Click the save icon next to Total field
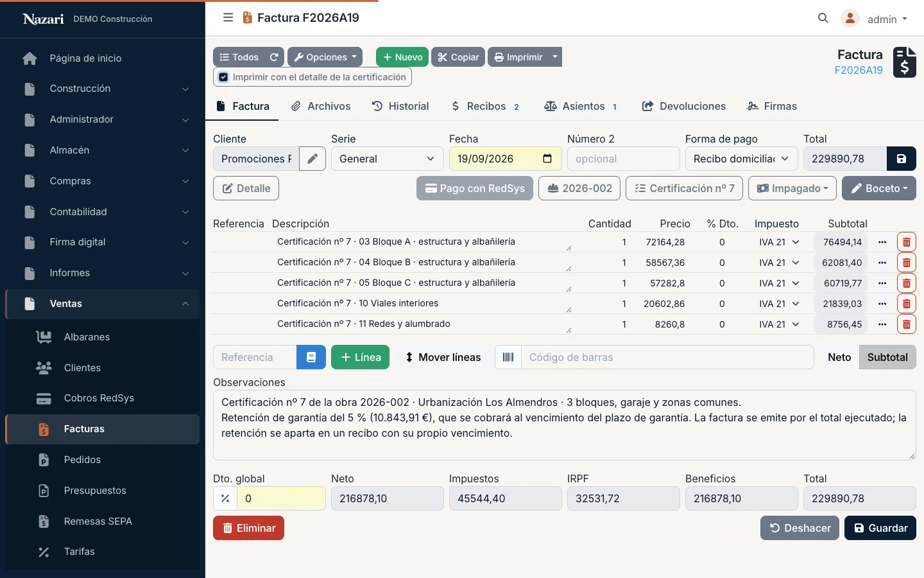Screen dimensions: 924x578 coord(902,159)
